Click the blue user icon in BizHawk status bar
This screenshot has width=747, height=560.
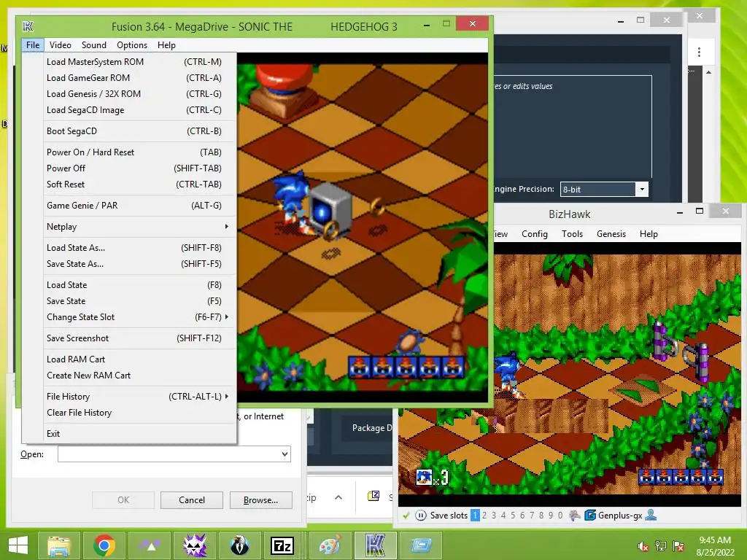coord(651,515)
